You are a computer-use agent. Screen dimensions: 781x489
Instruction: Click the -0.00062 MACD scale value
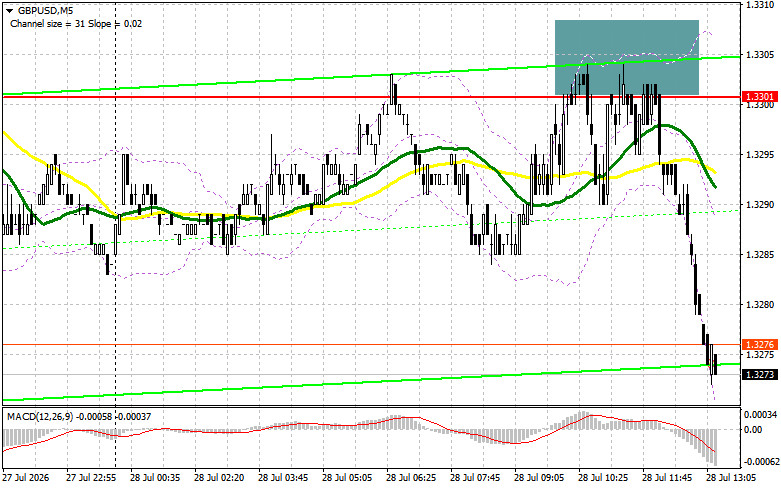[x=760, y=462]
